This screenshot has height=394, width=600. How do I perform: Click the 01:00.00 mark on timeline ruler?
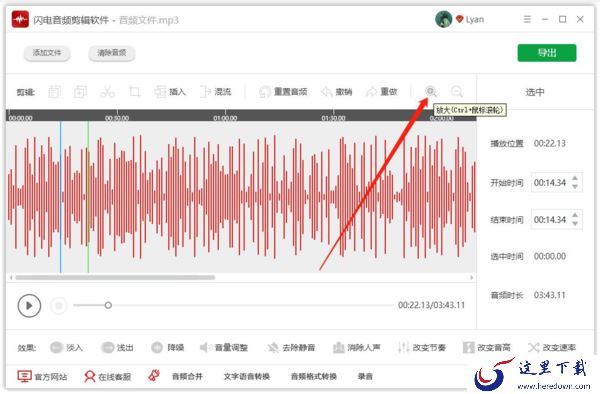coord(225,118)
